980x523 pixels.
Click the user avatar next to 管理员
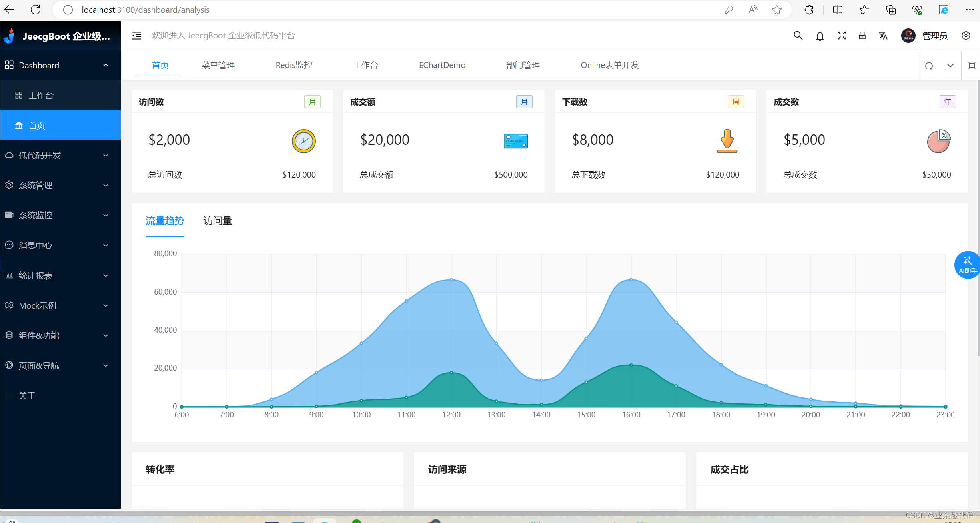pos(908,36)
